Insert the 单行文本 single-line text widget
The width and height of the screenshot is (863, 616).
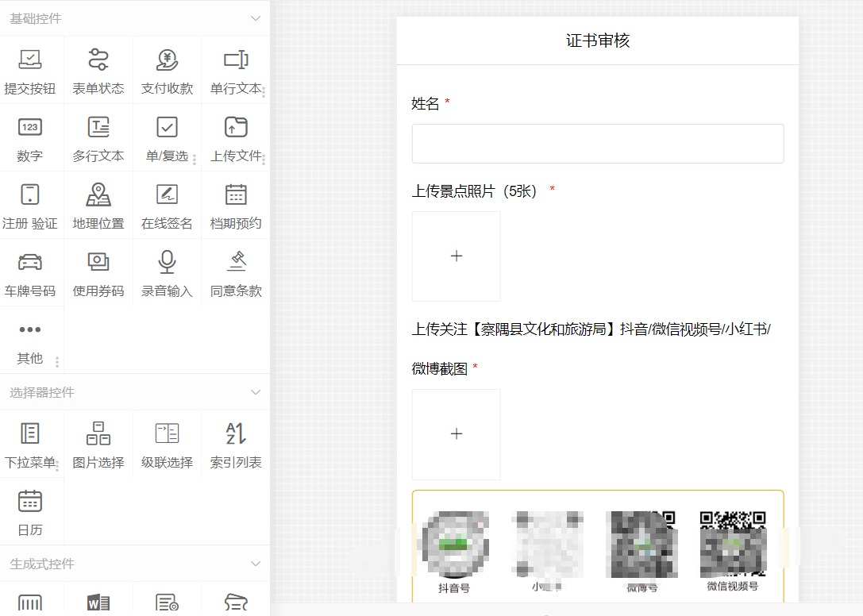(x=236, y=71)
